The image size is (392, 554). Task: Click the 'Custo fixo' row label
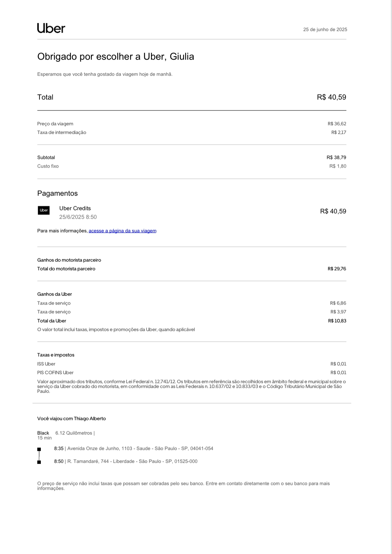48,166
